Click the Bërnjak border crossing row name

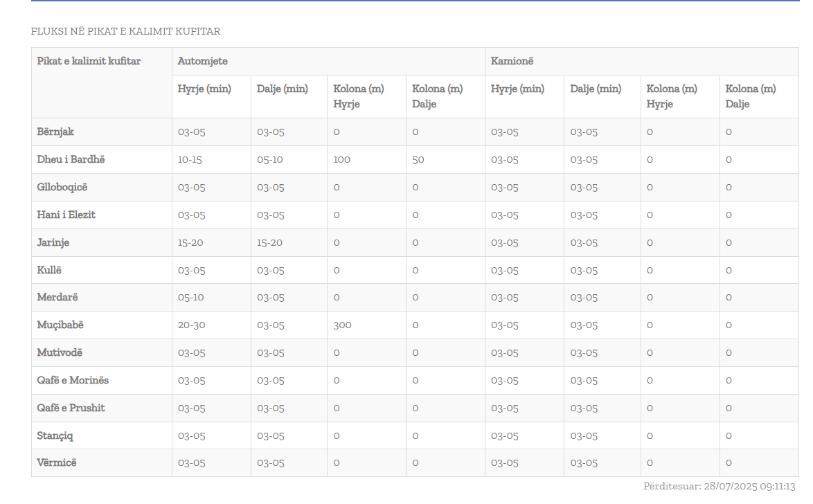[55, 132]
